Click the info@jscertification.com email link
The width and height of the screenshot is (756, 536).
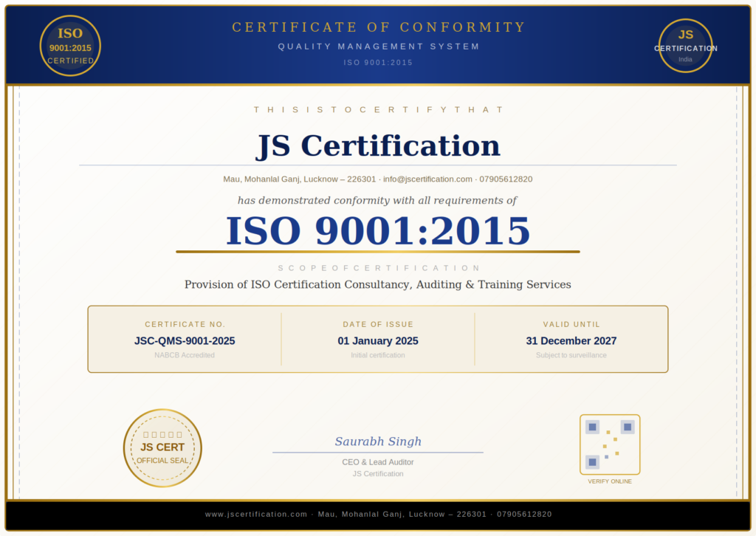[x=428, y=179]
